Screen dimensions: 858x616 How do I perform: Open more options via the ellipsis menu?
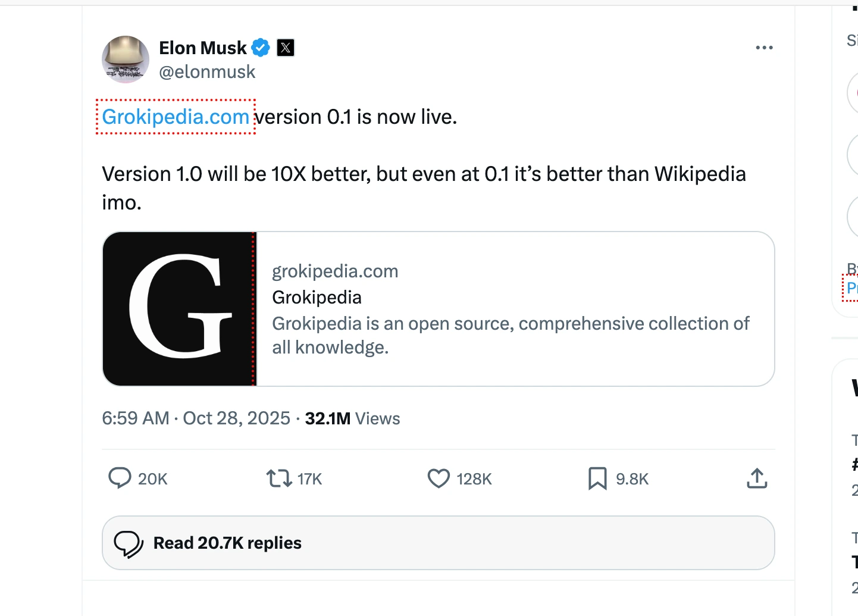tap(764, 47)
